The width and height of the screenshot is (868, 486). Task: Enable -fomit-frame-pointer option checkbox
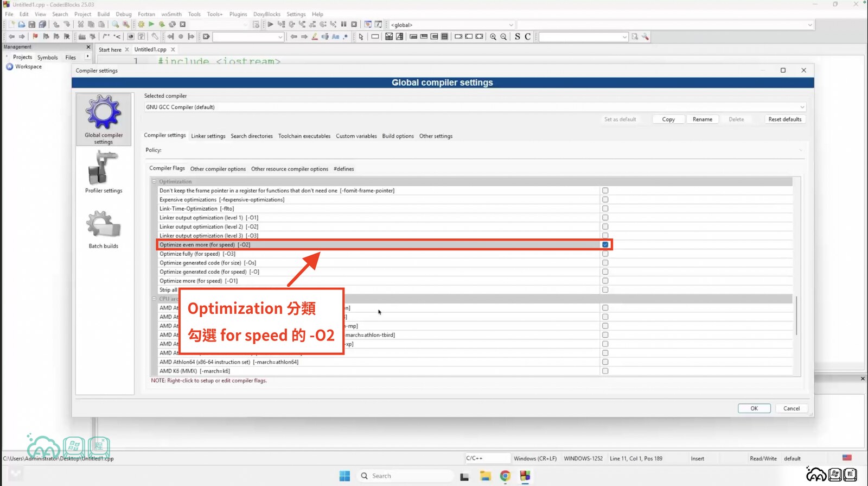click(x=605, y=191)
